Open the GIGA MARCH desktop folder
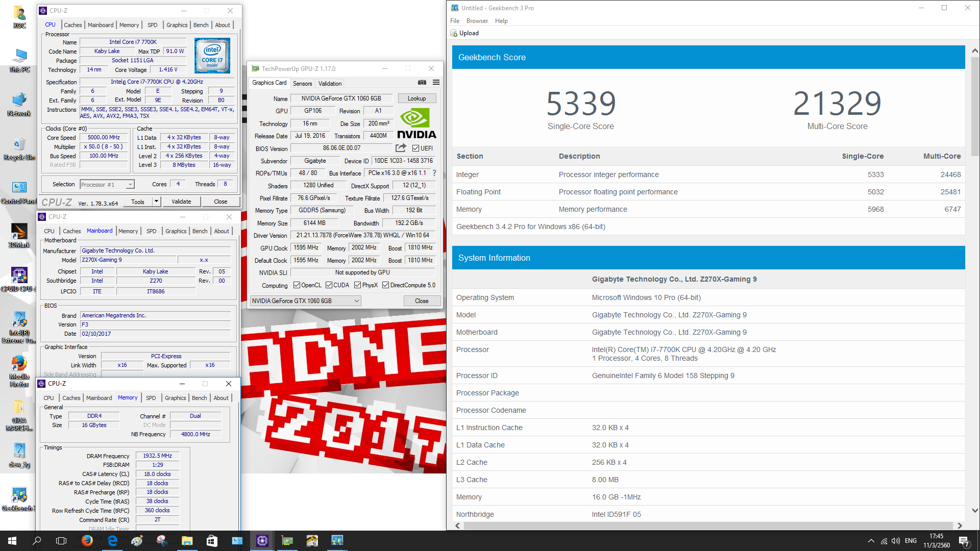Viewport: 980px width, 551px height. click(19, 415)
